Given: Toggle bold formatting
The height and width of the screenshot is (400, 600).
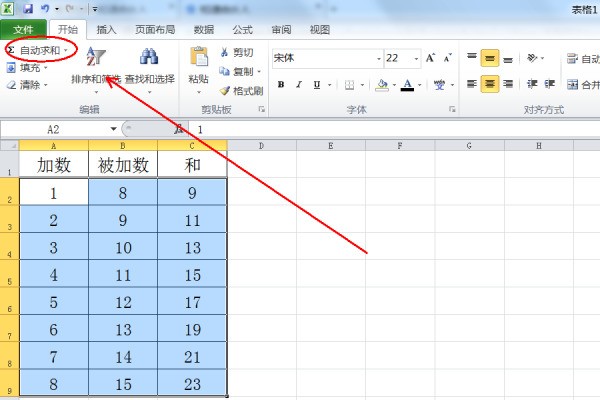Looking at the screenshot, I should coord(281,85).
